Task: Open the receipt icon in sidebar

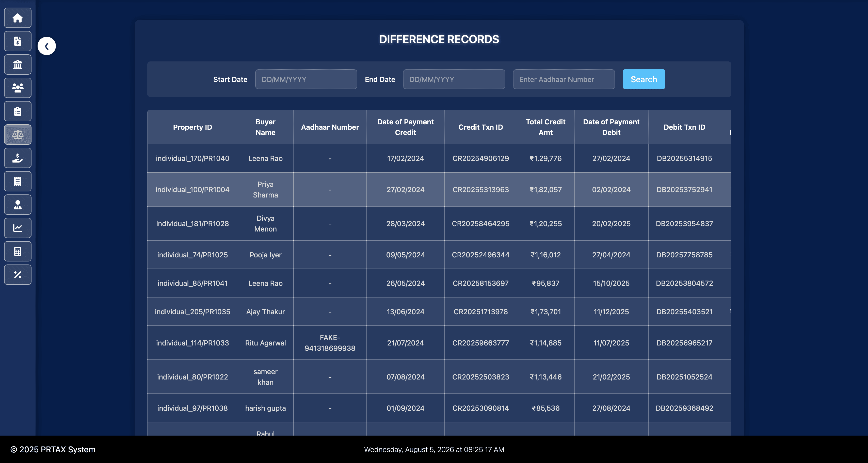Action: [18, 181]
